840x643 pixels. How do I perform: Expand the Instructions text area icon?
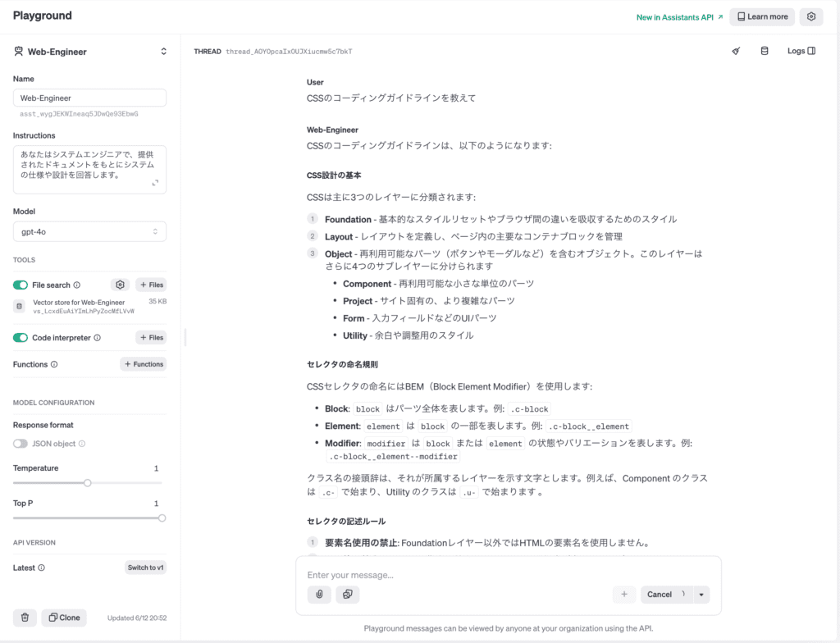coord(155,183)
